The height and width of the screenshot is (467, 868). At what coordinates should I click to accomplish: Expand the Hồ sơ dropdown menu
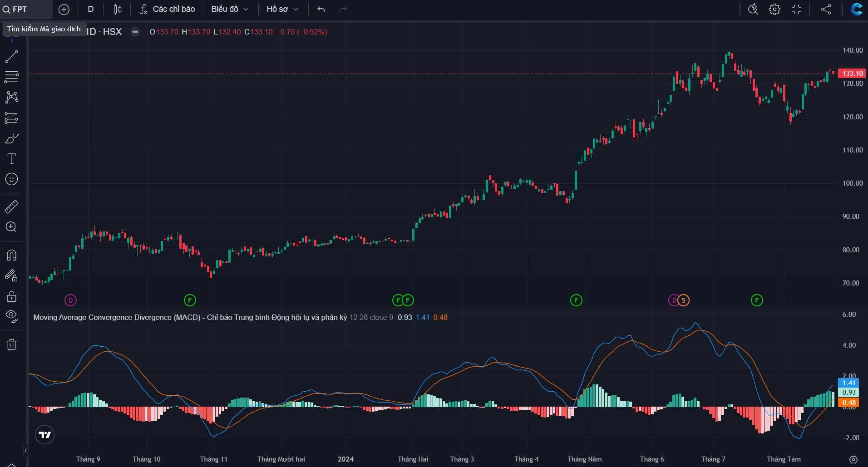(282, 9)
